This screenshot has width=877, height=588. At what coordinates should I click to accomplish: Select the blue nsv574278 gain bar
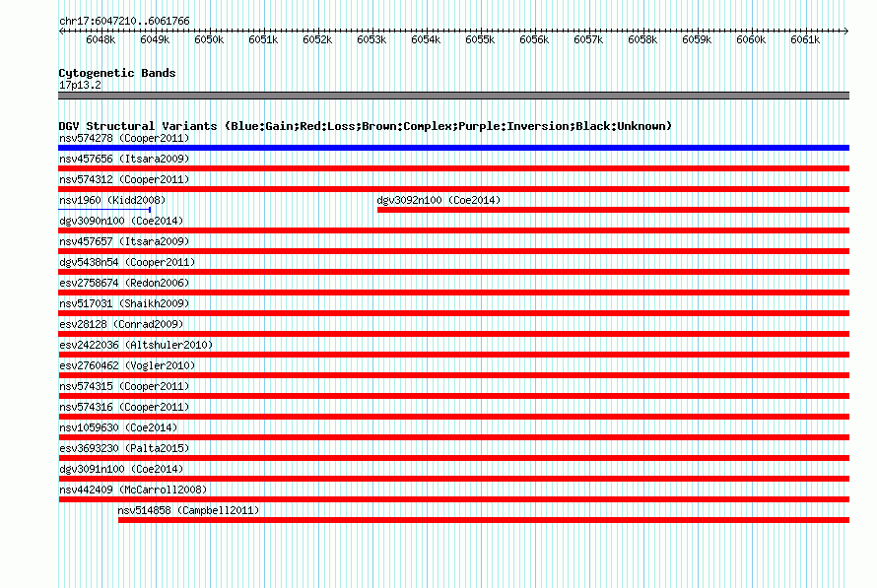(453, 148)
